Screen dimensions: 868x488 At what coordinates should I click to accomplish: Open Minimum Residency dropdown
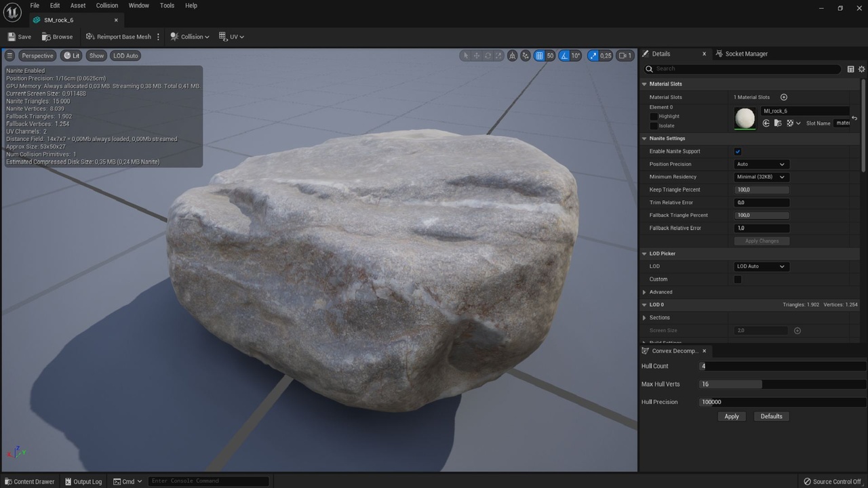761,177
